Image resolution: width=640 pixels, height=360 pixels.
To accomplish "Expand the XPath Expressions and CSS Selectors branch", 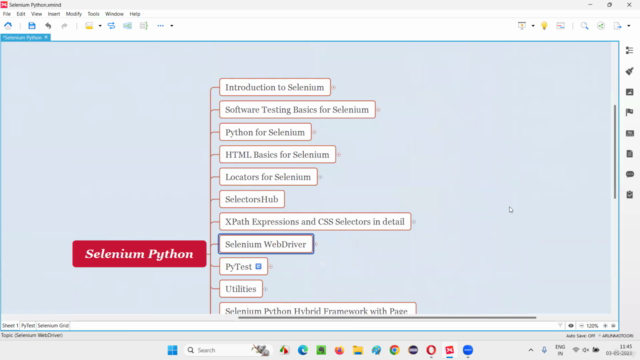I will click(414, 222).
